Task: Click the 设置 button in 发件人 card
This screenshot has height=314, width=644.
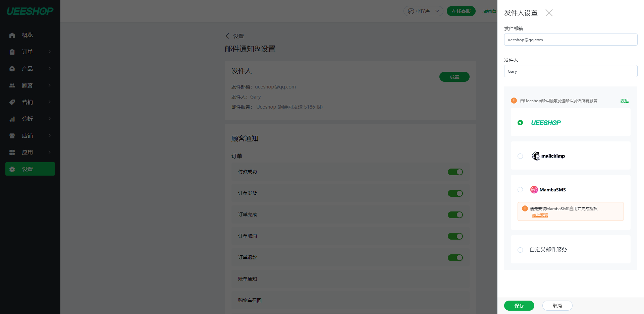Action: tap(454, 77)
